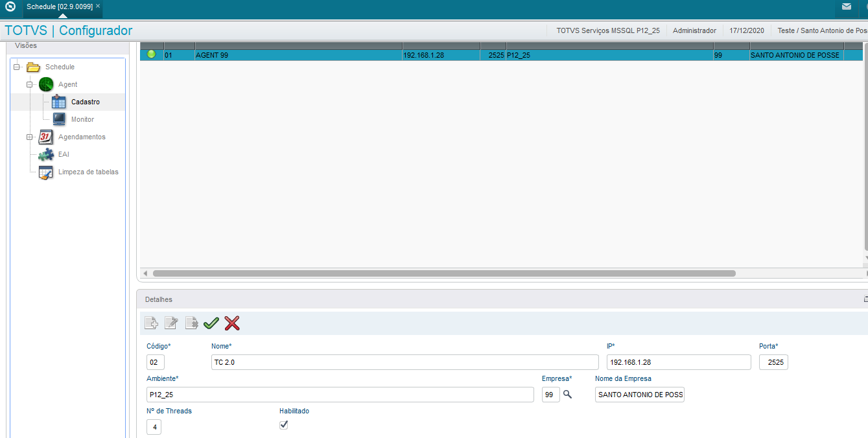868x438 pixels.
Task: Open the mail envelope icon
Action: click(x=847, y=6)
